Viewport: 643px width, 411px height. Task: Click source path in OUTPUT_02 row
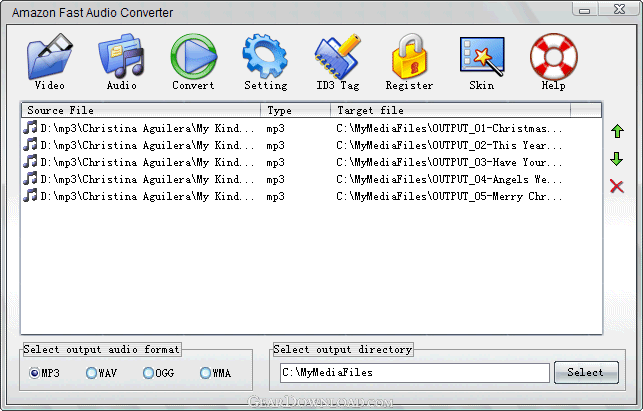[x=147, y=145]
